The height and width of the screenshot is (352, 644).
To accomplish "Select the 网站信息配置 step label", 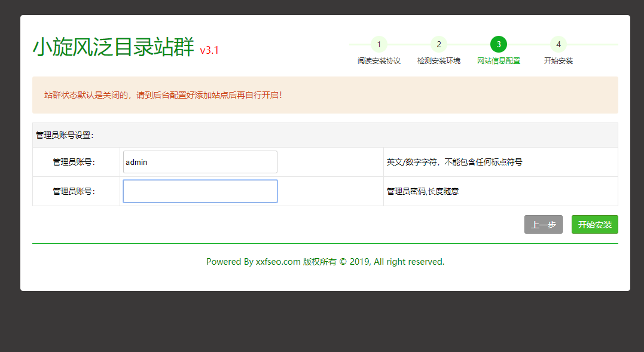I will (x=499, y=60).
